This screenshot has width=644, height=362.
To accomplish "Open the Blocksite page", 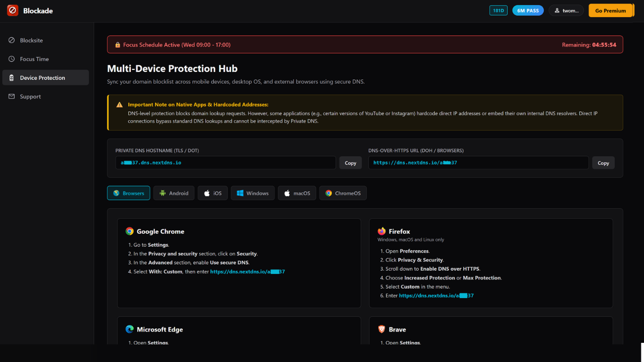I will coord(46,40).
